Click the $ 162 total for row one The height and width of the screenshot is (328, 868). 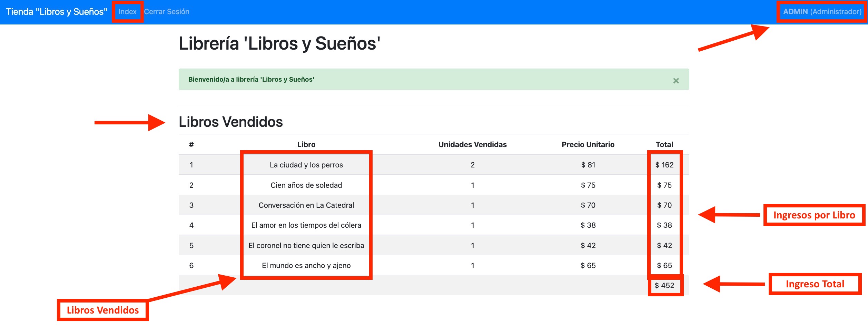[x=664, y=165]
